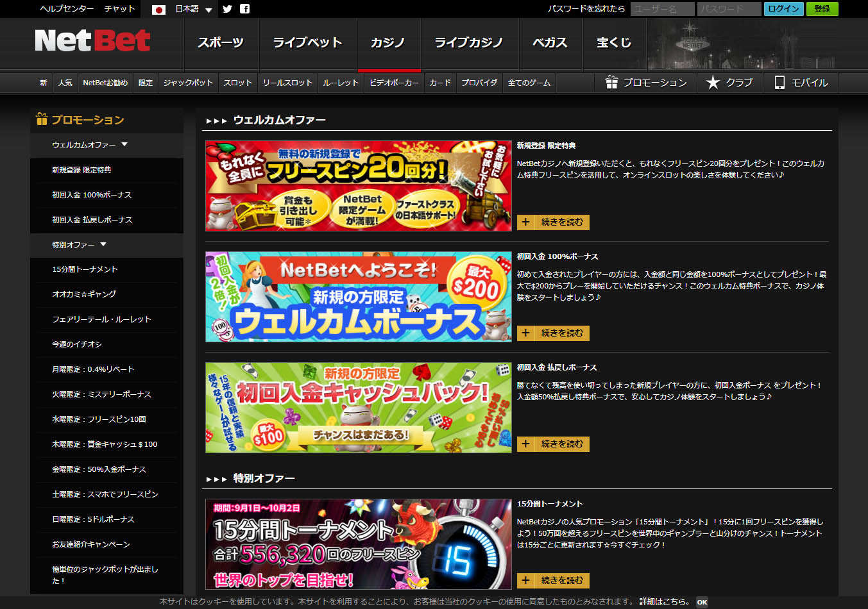
Task: Select the ジャックポット category
Action: 188,83
